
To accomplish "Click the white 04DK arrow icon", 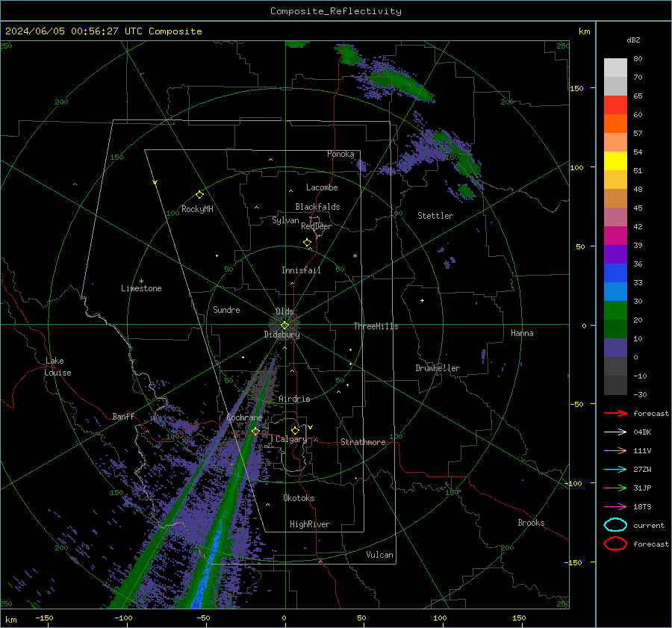I will click(615, 432).
